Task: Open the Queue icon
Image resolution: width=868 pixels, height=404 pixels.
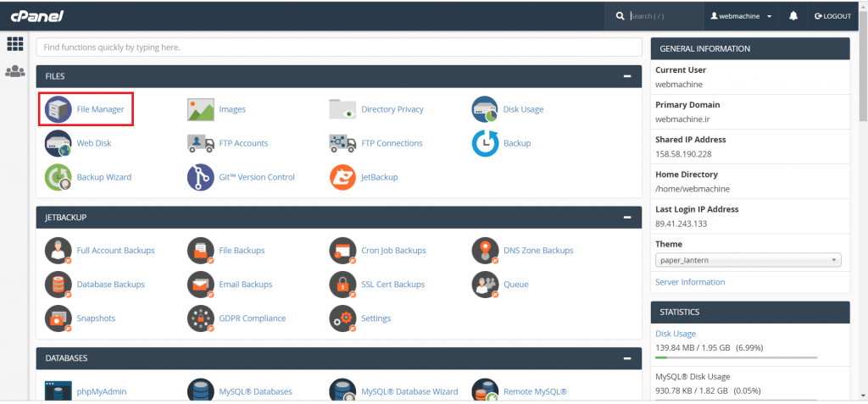Action: pyautogui.click(x=485, y=285)
